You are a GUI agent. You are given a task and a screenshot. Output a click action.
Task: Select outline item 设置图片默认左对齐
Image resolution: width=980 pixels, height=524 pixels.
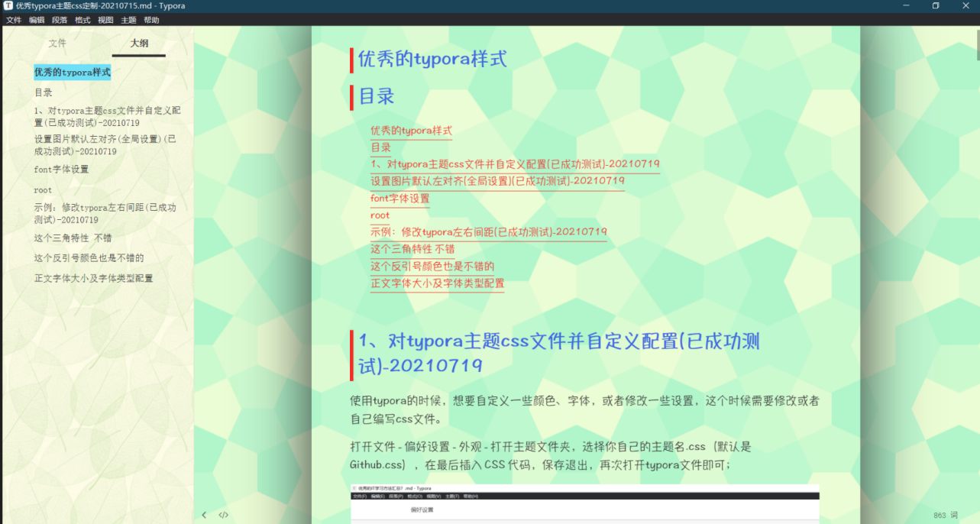105,145
